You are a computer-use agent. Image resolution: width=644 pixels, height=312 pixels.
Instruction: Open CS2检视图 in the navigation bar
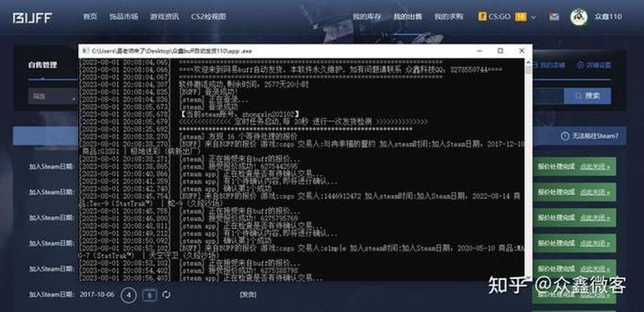(x=208, y=17)
